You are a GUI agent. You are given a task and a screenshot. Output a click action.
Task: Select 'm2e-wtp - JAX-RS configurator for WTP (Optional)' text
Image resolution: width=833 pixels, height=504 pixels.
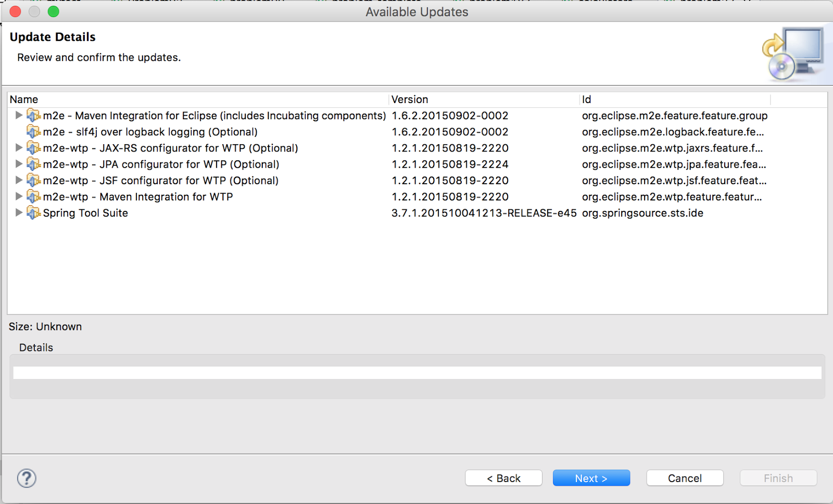coord(170,148)
